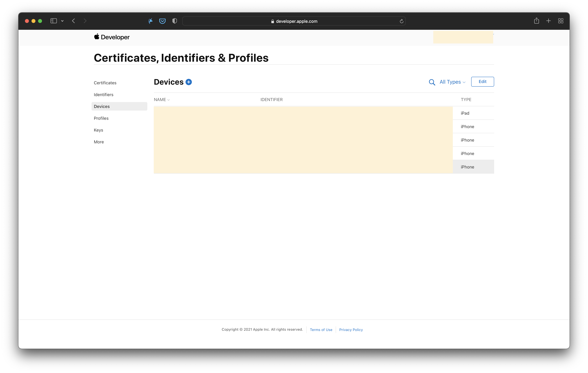This screenshot has width=588, height=373.
Task: Click the Safari address bar
Action: pos(294,21)
